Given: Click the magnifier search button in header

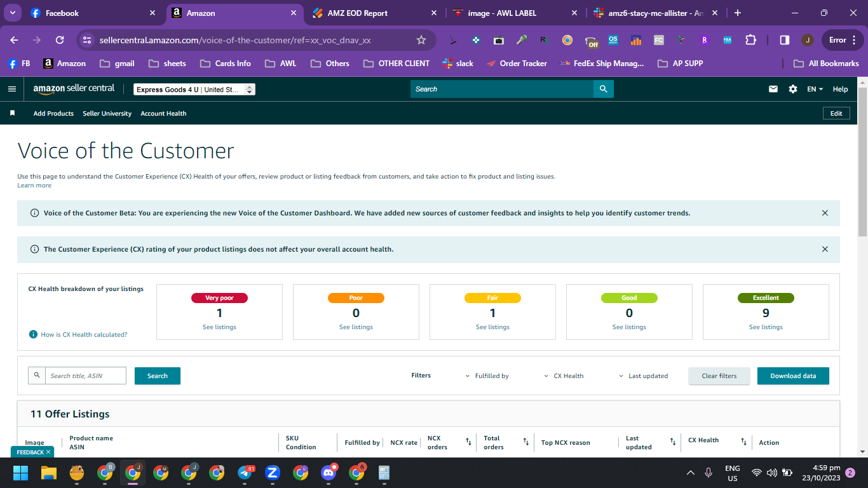Looking at the screenshot, I should click(x=604, y=89).
